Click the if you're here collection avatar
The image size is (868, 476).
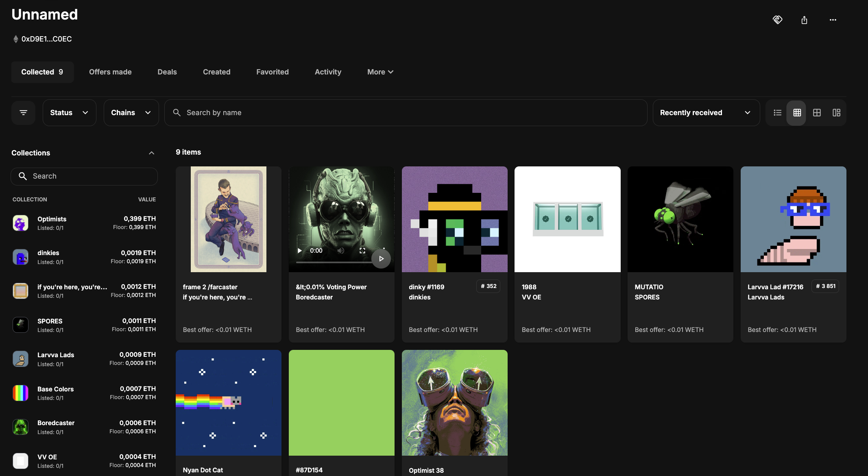click(x=20, y=291)
